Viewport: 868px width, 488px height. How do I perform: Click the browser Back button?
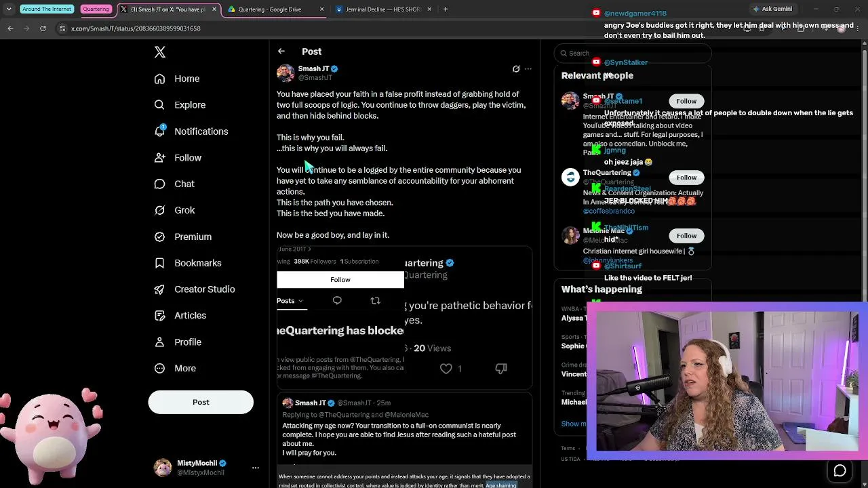point(10,28)
